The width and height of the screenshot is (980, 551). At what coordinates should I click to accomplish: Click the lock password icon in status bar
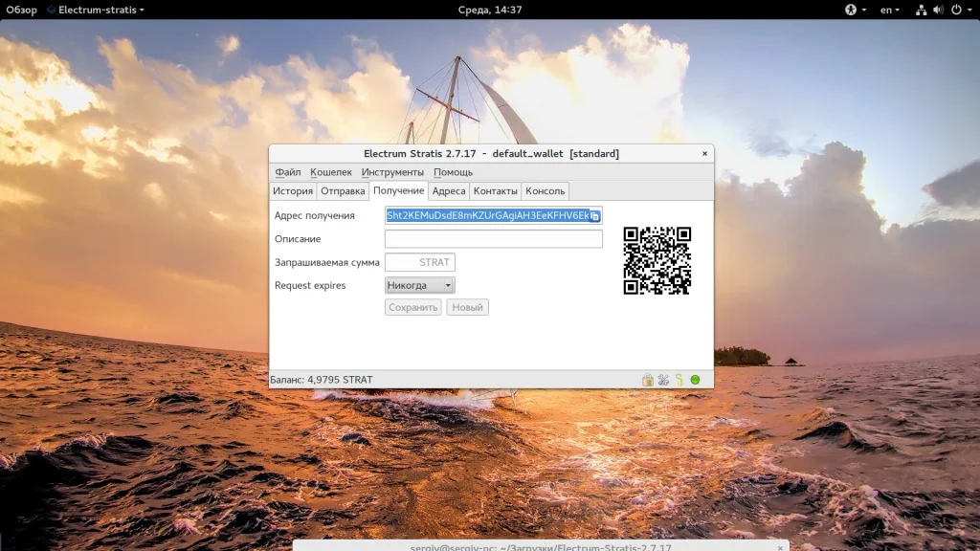648,380
